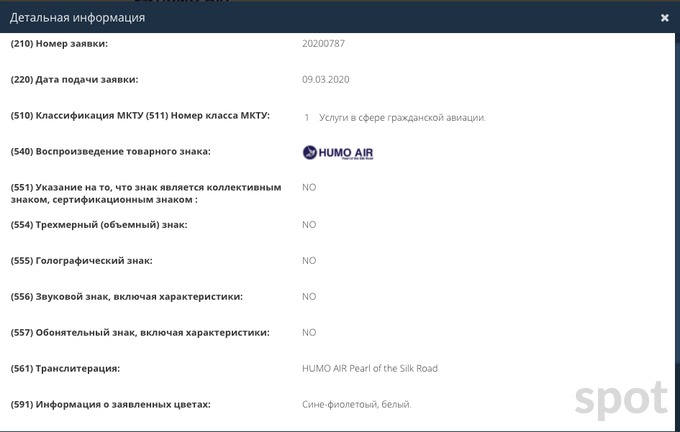Click the '(210) Номер заявки' label

coord(73,44)
